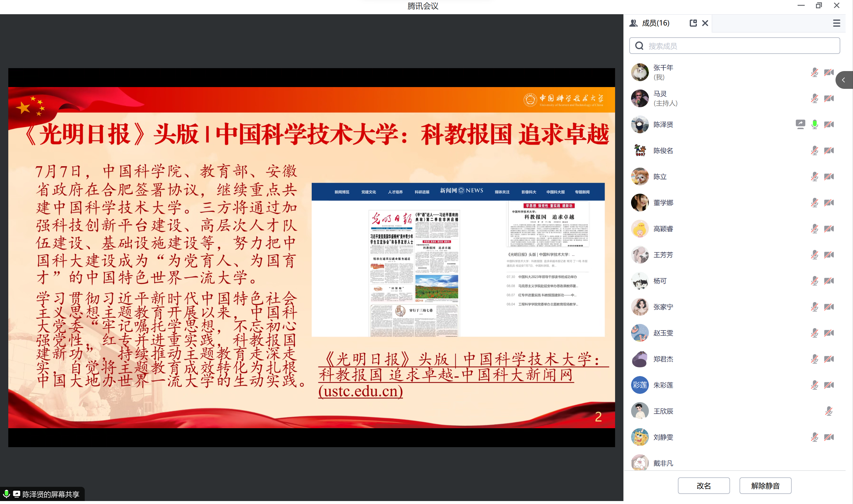Click camera-off icon for 马灵
853x504 pixels.
pos(828,99)
